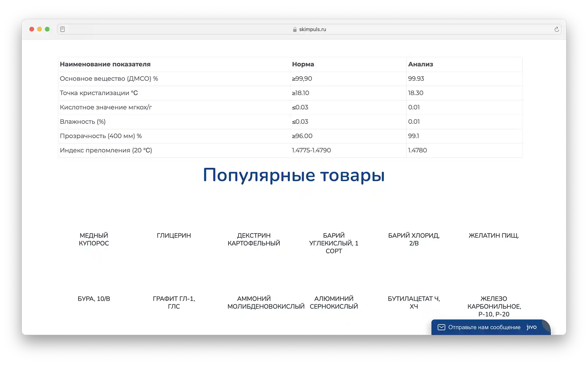Open the МЕДНЫЙ КУПОРОС product link
Viewport: 588px width, 368px height.
click(94, 239)
